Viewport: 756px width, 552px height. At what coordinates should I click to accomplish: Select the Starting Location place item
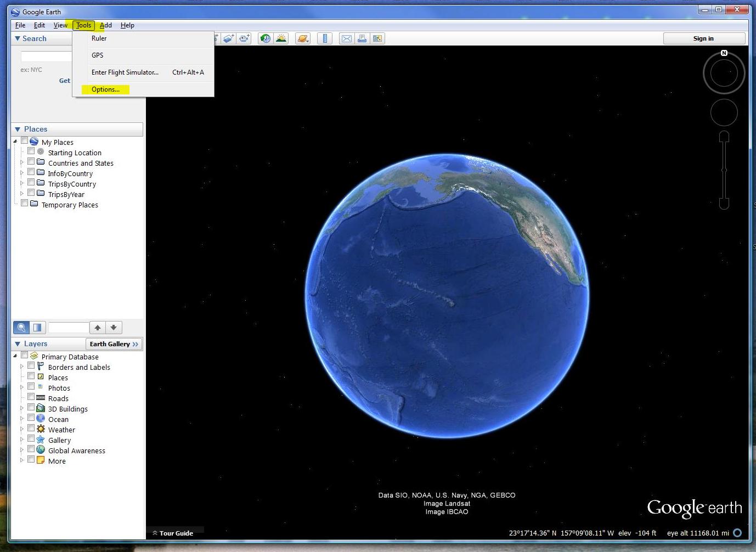pos(75,153)
